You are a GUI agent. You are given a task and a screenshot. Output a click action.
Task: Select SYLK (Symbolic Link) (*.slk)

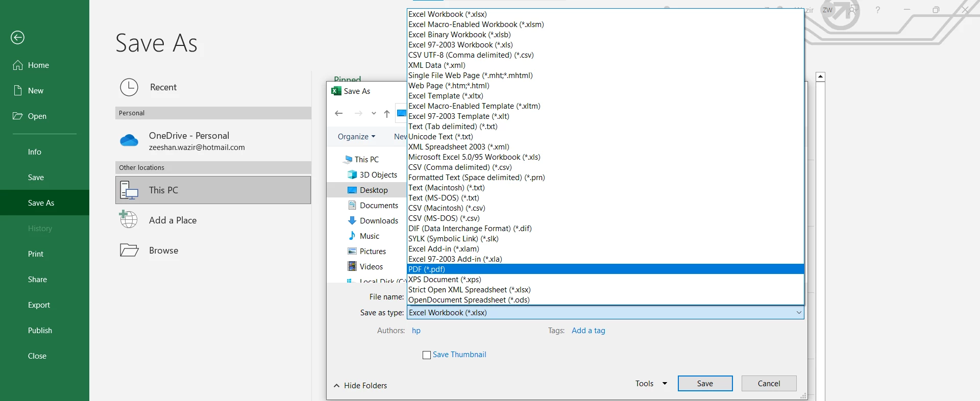(605, 239)
